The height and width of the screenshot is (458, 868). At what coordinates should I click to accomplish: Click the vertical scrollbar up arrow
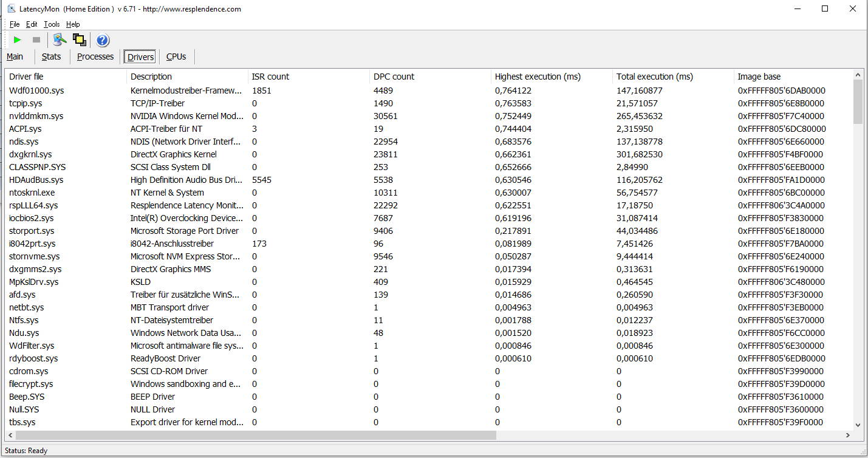click(858, 75)
